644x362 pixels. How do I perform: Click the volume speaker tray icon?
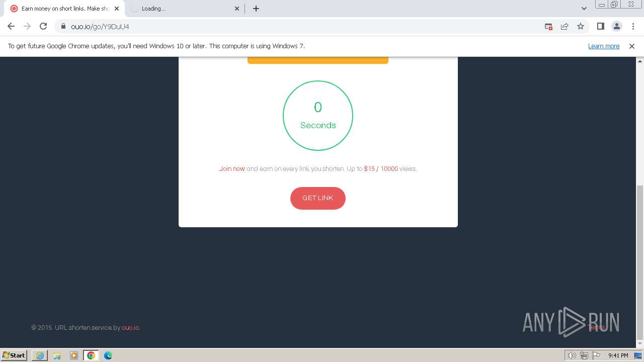click(572, 355)
